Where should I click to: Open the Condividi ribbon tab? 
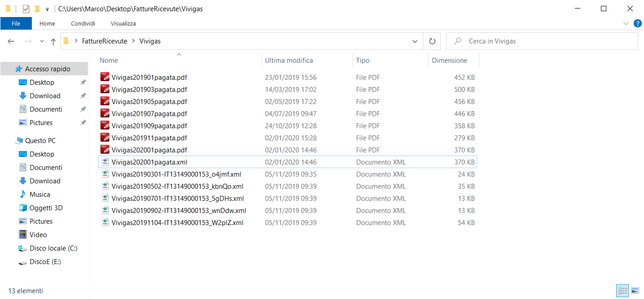(83, 23)
